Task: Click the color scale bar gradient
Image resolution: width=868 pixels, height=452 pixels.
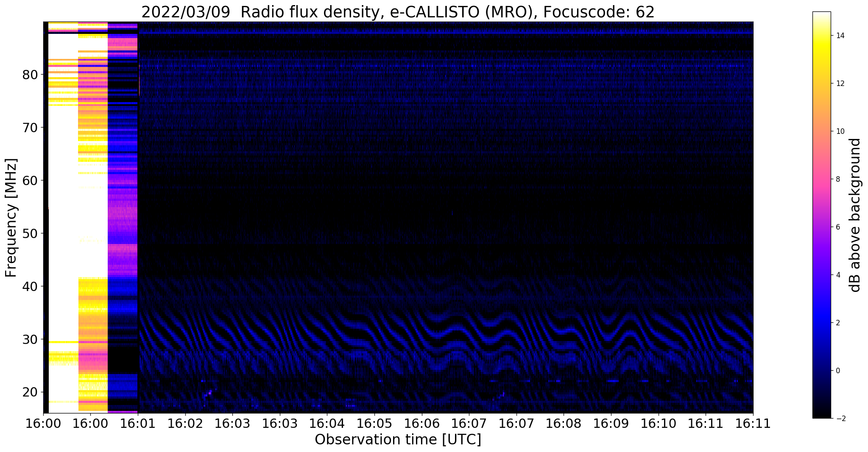Action: pos(821,215)
